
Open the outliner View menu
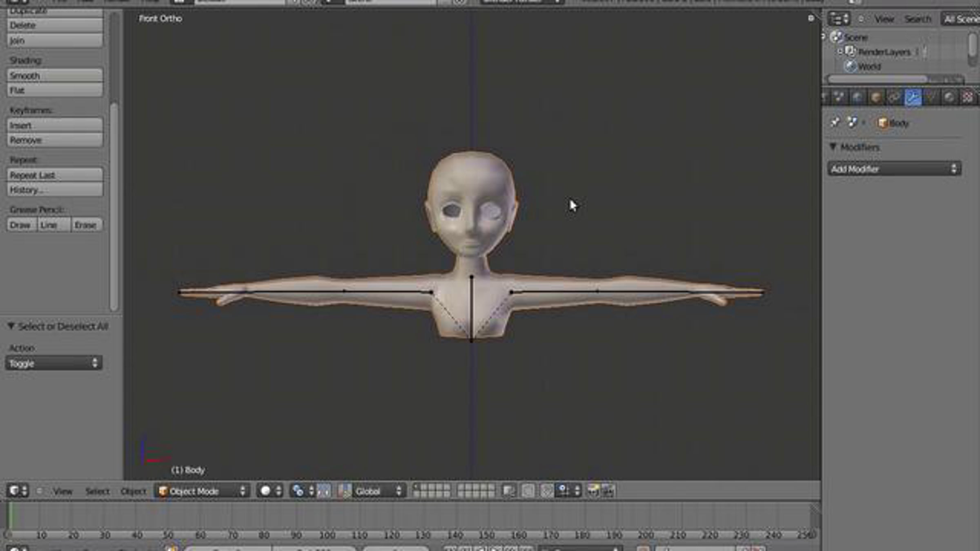(884, 19)
